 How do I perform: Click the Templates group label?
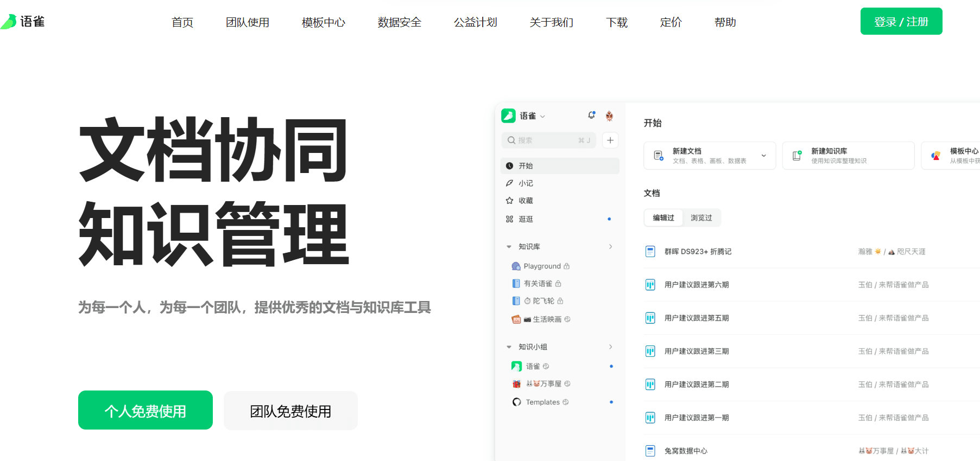(x=542, y=402)
